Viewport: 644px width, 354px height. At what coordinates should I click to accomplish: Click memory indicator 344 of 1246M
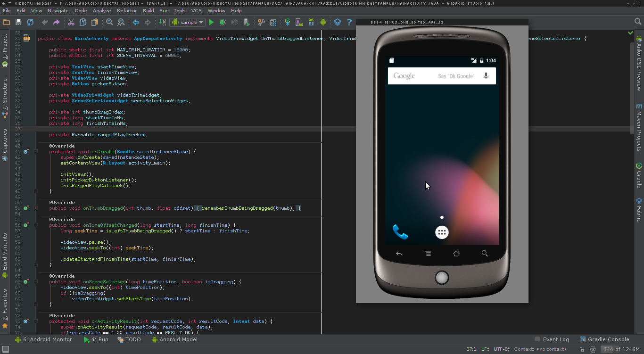pyautogui.click(x=621, y=349)
